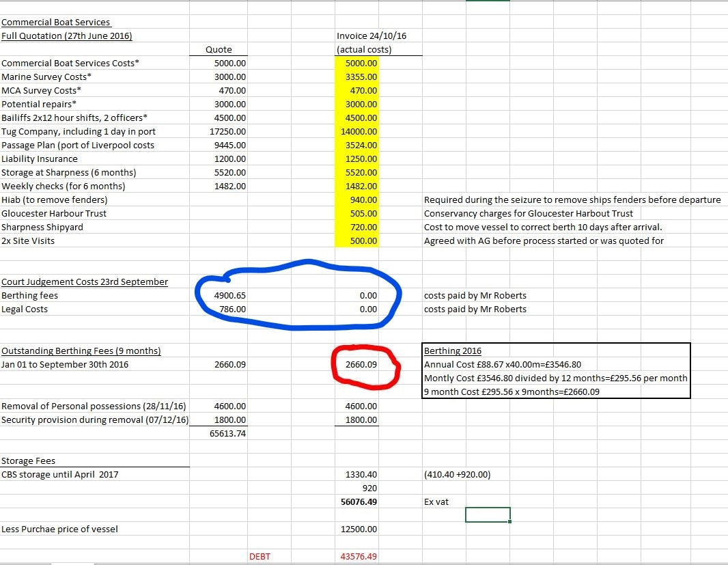Select the 'Commercial Boat Services' title cell

coord(56,23)
